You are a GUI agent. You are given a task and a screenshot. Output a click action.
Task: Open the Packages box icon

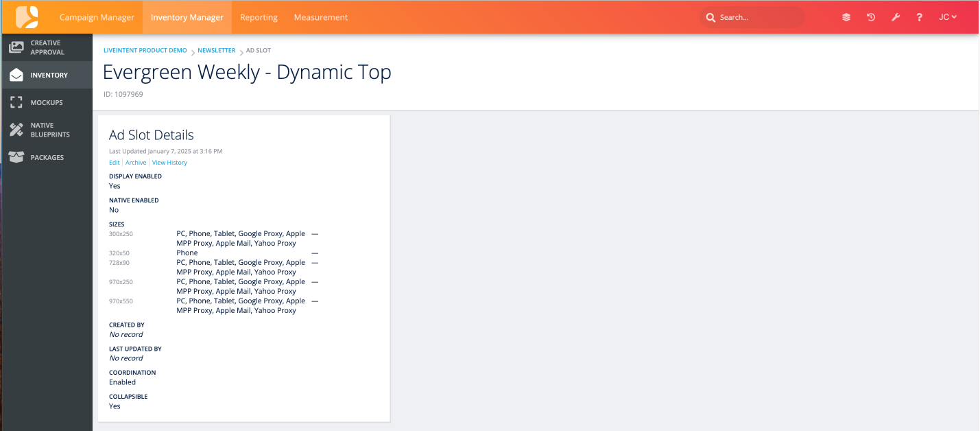16,157
